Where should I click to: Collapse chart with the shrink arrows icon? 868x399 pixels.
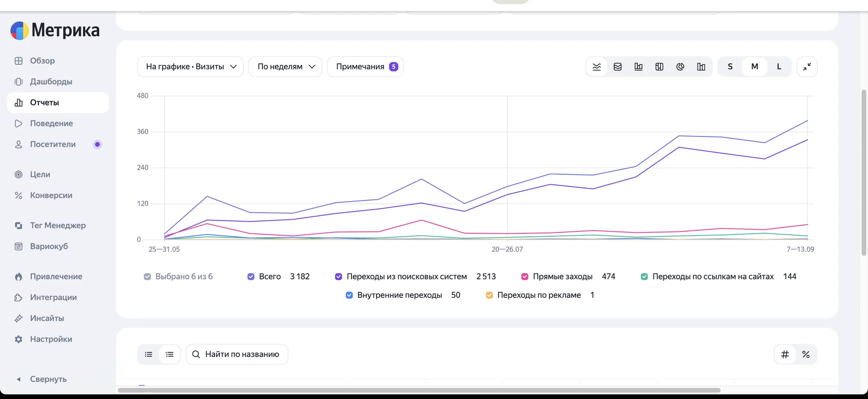coord(807,66)
